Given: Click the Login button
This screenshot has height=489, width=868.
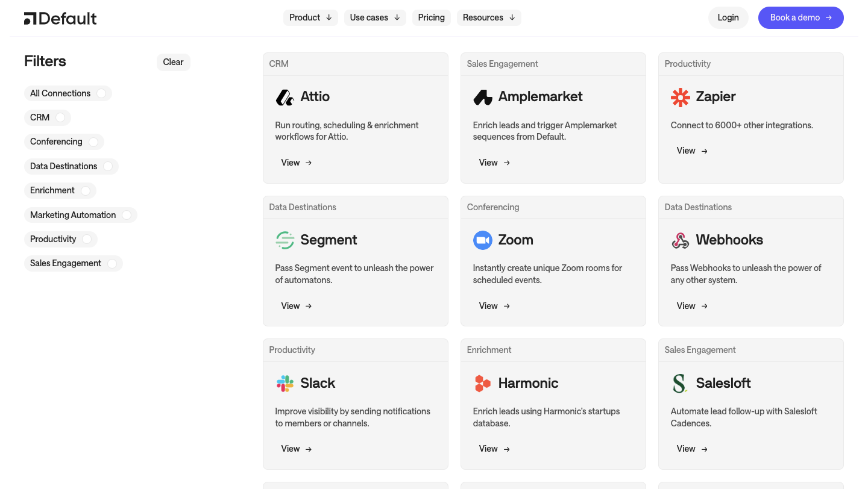Looking at the screenshot, I should point(728,17).
